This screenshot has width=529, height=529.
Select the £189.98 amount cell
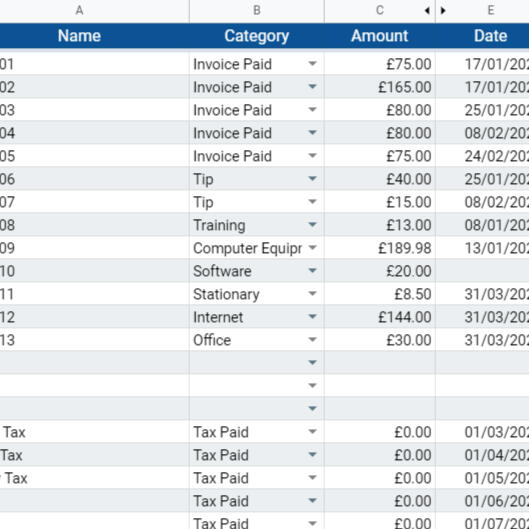click(x=380, y=248)
